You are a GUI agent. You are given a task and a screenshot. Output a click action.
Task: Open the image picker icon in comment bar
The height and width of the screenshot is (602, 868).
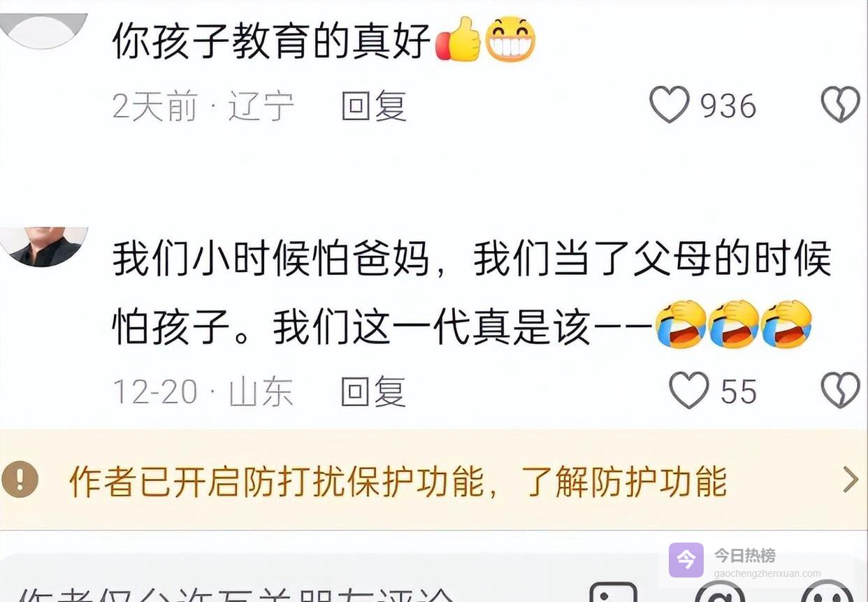(x=613, y=592)
